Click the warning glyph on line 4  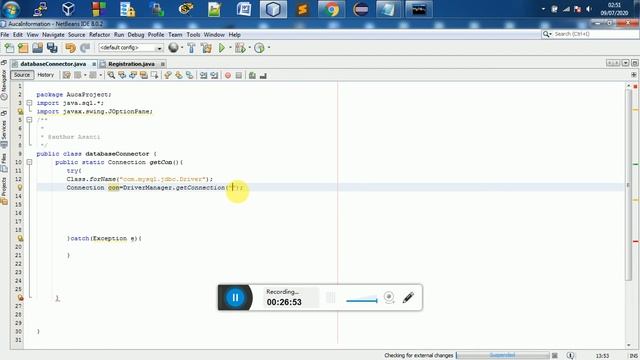pos(20,111)
